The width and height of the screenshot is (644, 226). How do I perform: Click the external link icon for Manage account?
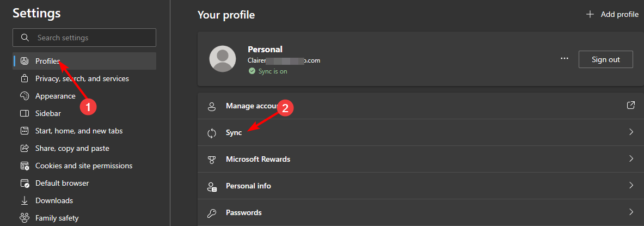click(631, 106)
